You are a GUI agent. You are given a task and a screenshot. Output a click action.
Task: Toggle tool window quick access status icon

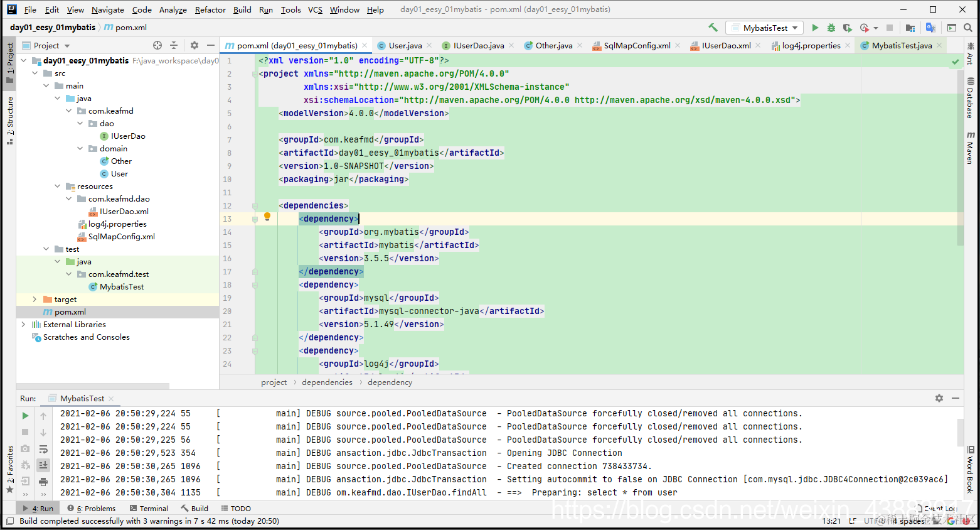[9, 521]
